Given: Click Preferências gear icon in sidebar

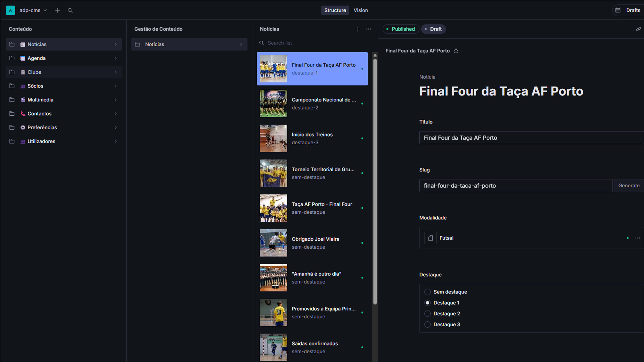Looking at the screenshot, I should pyautogui.click(x=23, y=127).
